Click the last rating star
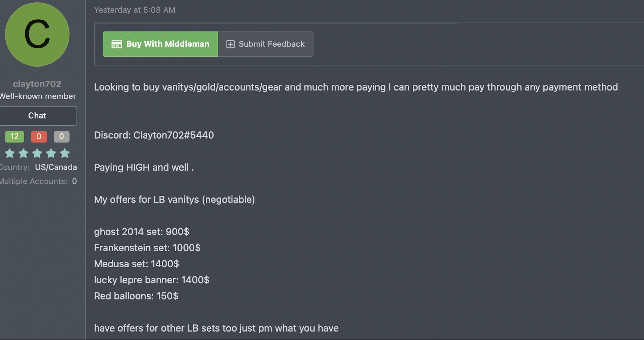This screenshot has width=644, height=340. (65, 153)
